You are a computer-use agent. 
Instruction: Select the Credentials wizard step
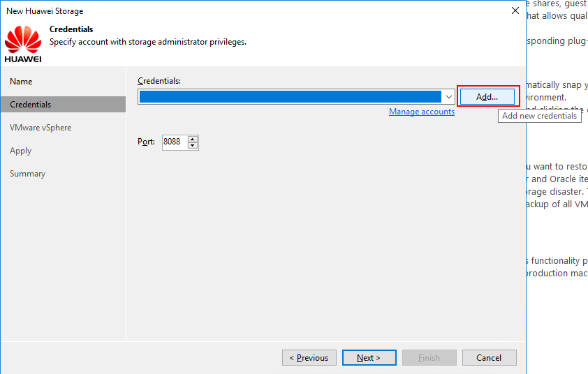pyautogui.click(x=63, y=105)
